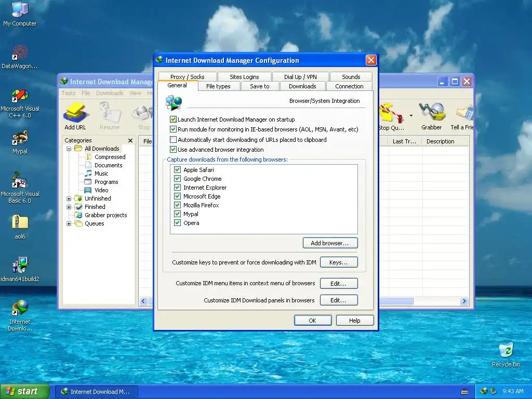Click the Help button in configuration dialog

[355, 320]
